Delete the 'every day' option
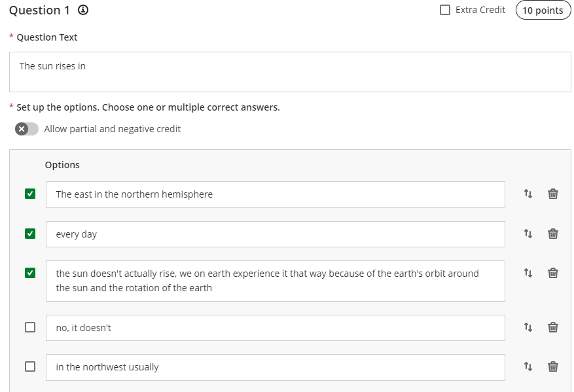 (x=553, y=234)
